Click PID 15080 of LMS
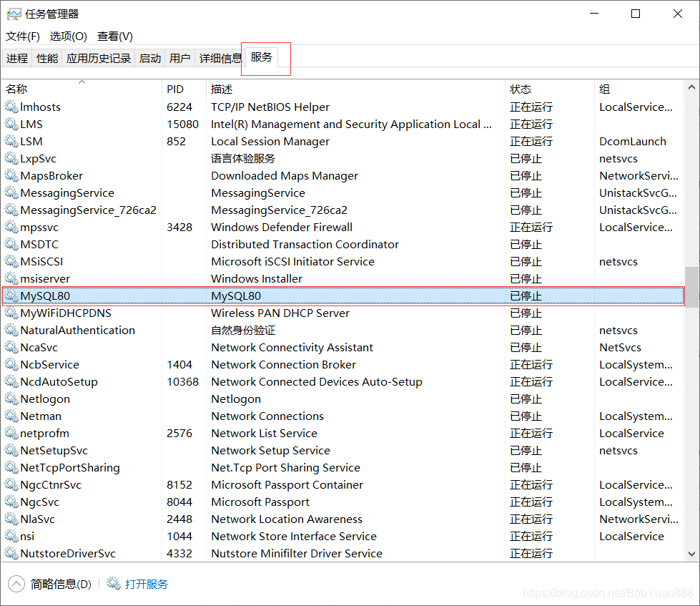 182,124
